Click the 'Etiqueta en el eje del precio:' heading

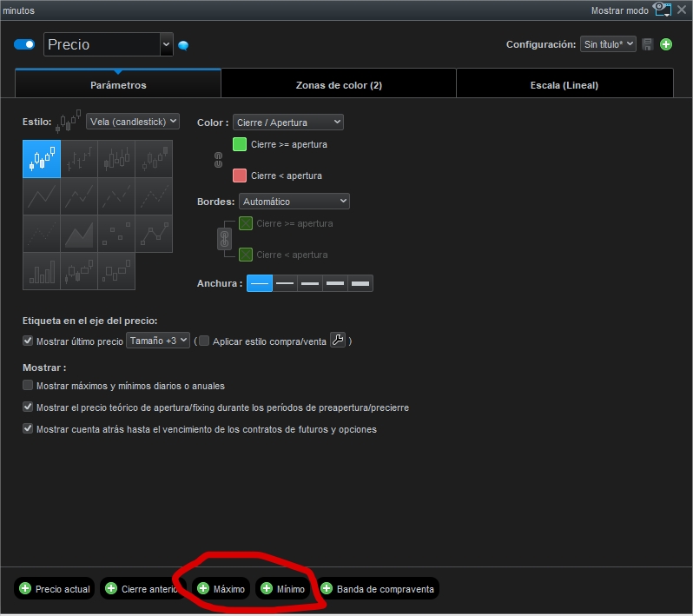90,321
